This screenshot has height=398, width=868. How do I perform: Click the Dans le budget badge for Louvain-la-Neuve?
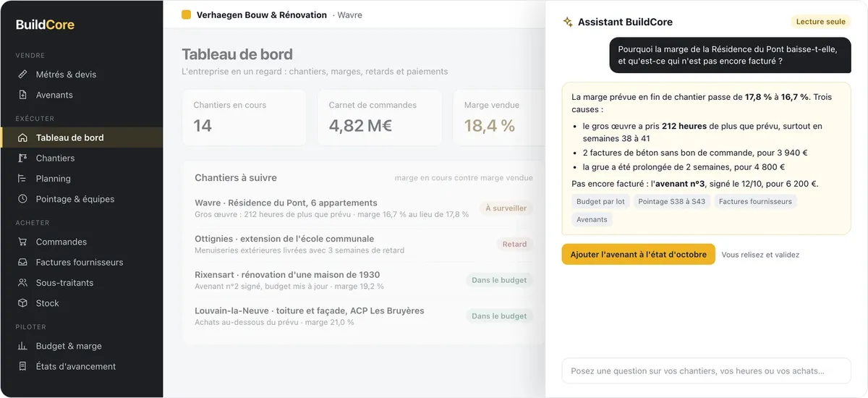pos(499,316)
